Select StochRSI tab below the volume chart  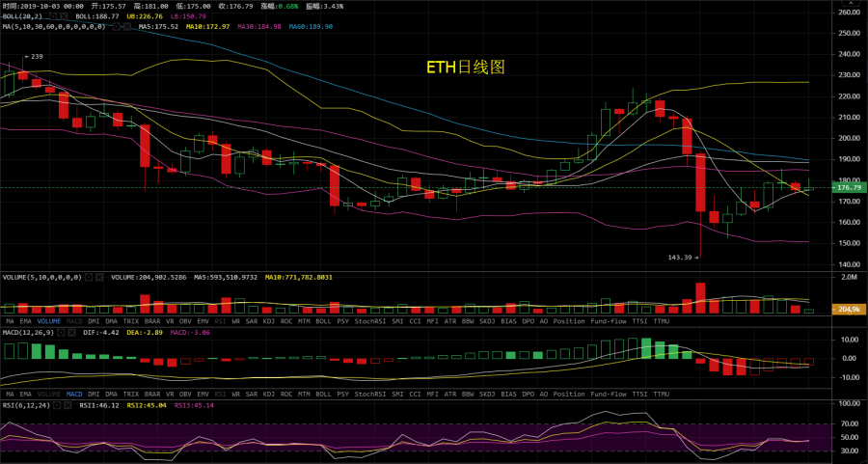pyautogui.click(x=370, y=321)
